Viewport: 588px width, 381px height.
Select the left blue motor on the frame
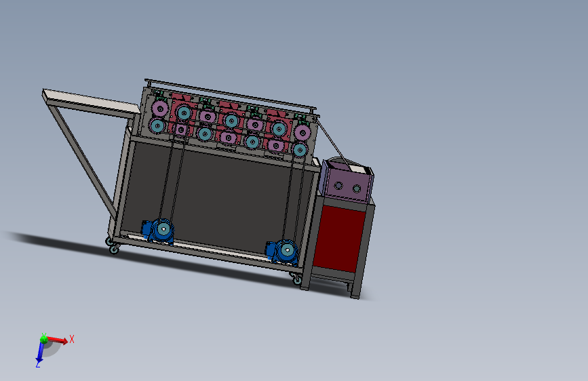tap(158, 230)
